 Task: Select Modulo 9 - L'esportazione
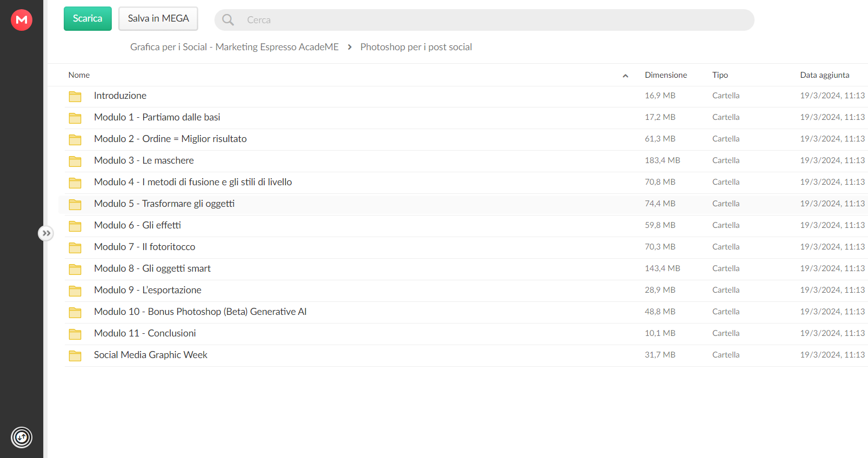[x=147, y=290]
